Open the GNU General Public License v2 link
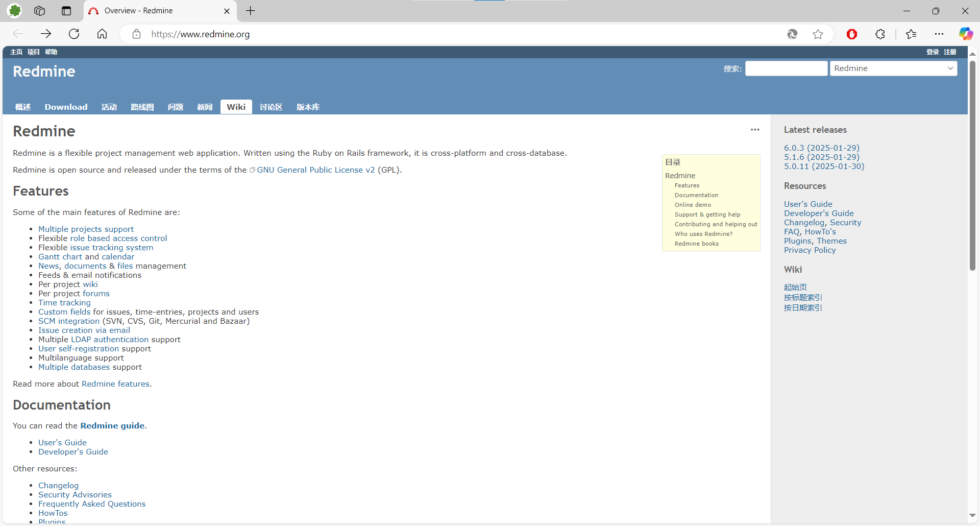The width and height of the screenshot is (980, 526). (x=315, y=170)
